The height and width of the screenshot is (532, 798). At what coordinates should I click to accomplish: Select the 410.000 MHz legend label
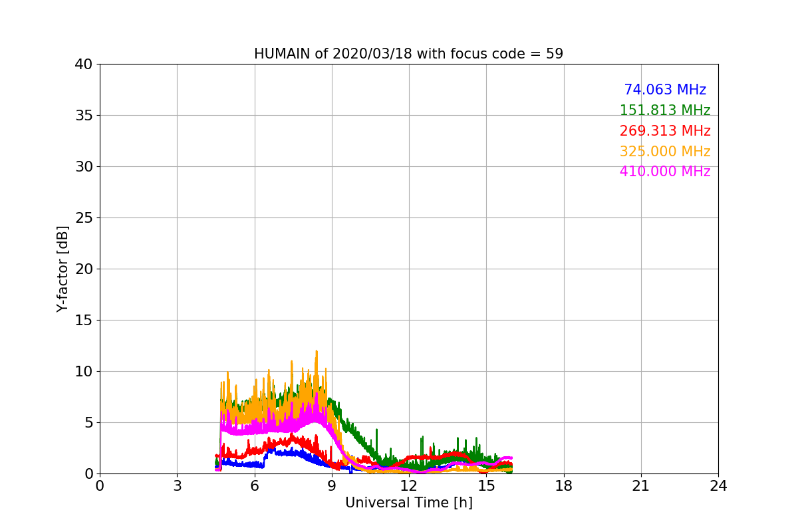click(665, 172)
